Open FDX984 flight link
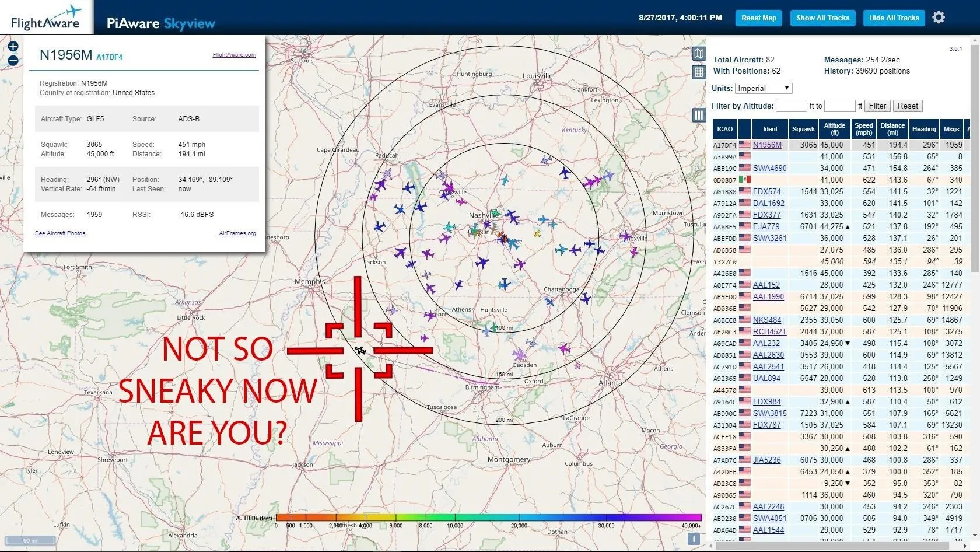980x552 pixels. [766, 401]
